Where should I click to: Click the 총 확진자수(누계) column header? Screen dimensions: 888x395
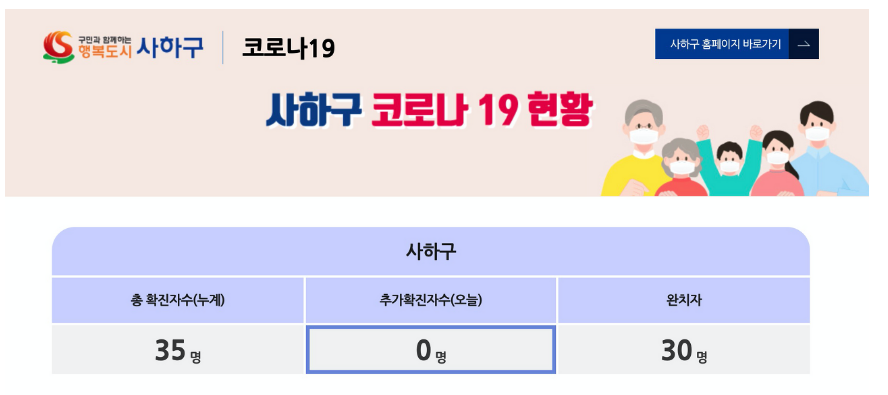pos(178,300)
